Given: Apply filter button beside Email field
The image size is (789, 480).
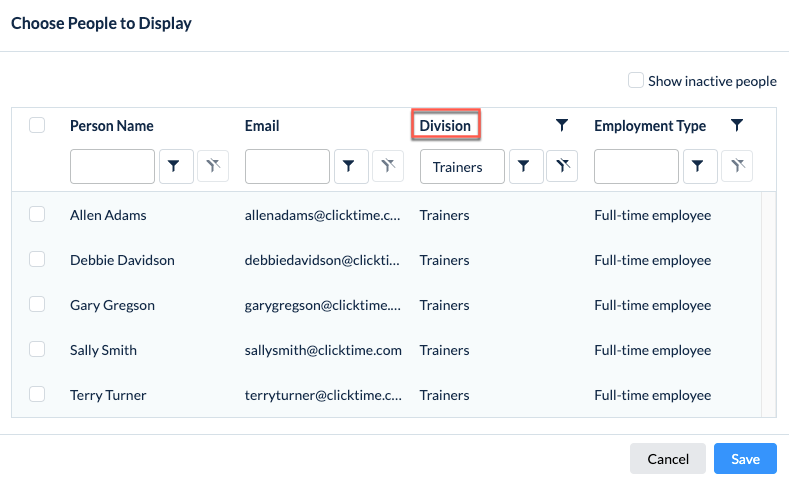Looking at the screenshot, I should [351, 166].
